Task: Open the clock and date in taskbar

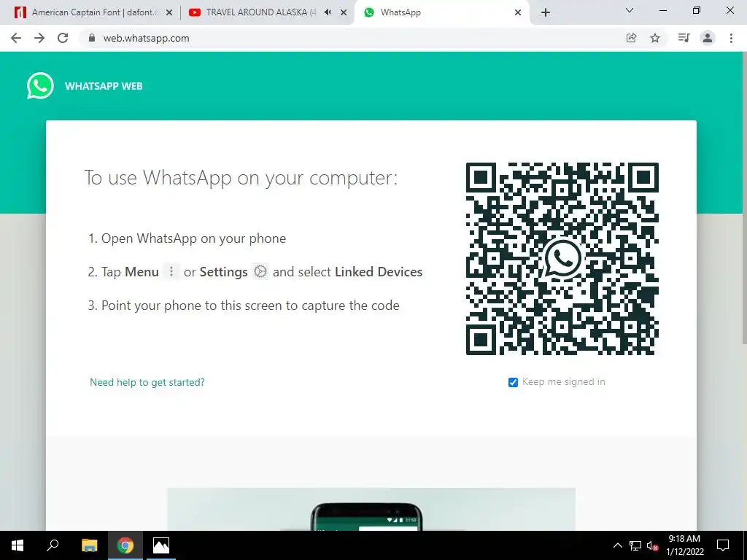Action: coord(684,545)
